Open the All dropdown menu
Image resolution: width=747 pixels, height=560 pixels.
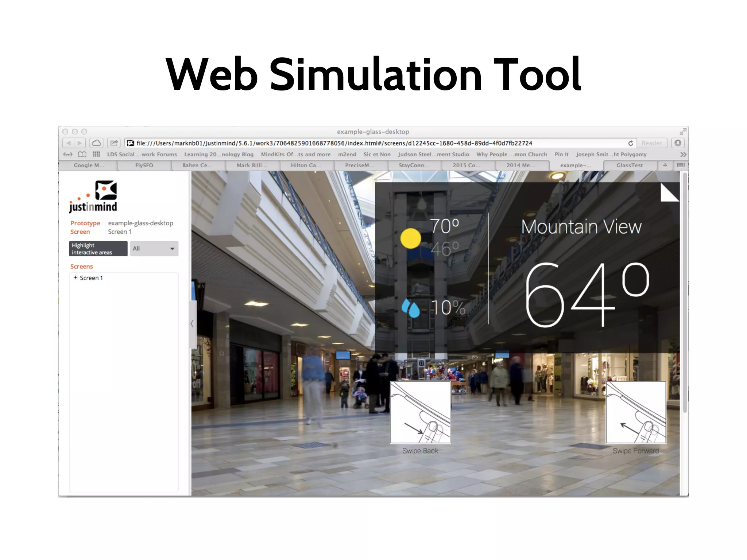[x=154, y=249]
